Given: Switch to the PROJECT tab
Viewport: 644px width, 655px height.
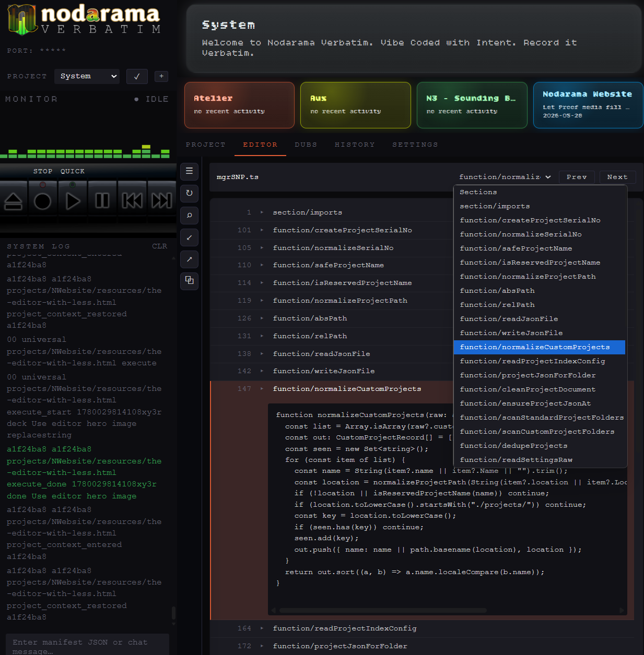Looking at the screenshot, I should pyautogui.click(x=206, y=145).
